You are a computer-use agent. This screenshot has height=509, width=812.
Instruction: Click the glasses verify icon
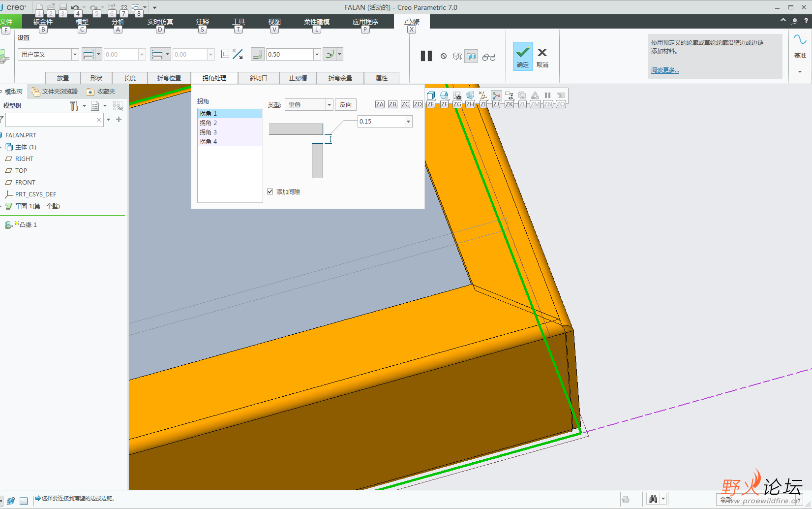[488, 57]
